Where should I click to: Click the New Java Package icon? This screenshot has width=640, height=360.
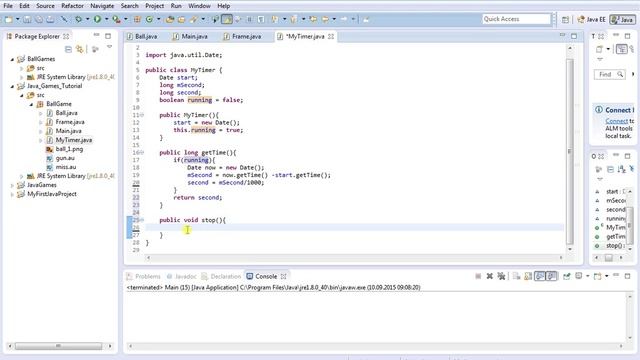point(138,19)
